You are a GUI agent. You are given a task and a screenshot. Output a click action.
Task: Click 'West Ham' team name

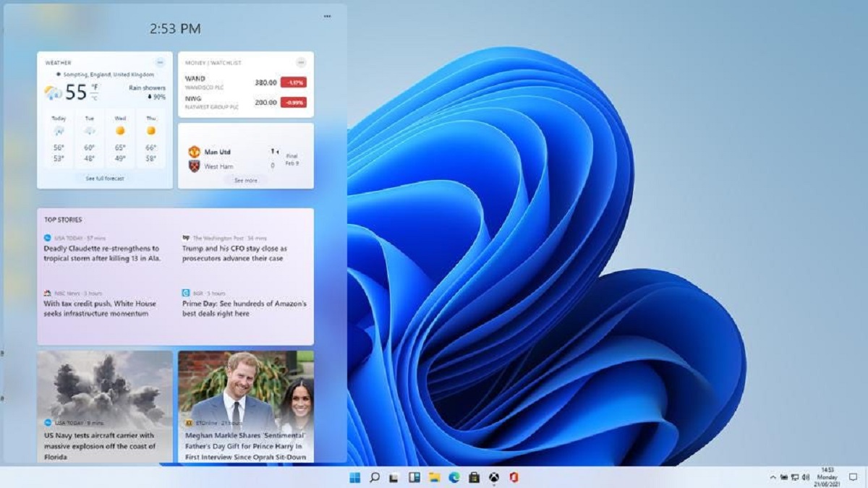pos(219,166)
